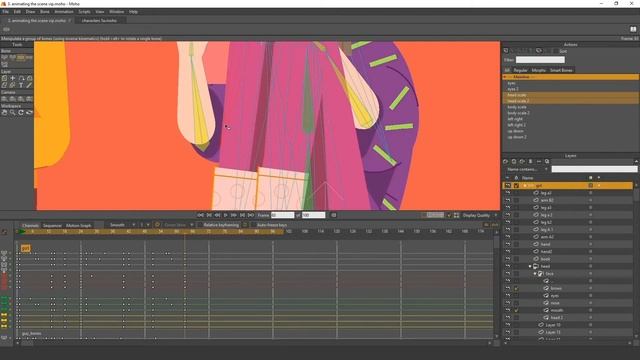The image size is (640, 360).
Task: Switch to the Motion Graph tab
Action: point(78,225)
